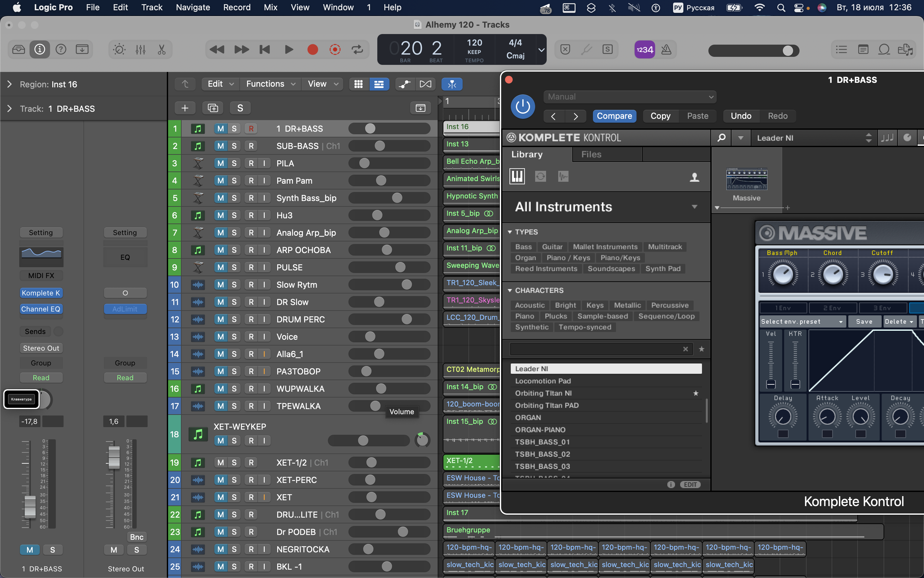Open the media Browsers icon
Screen dimensions: 924x578
(x=905, y=50)
